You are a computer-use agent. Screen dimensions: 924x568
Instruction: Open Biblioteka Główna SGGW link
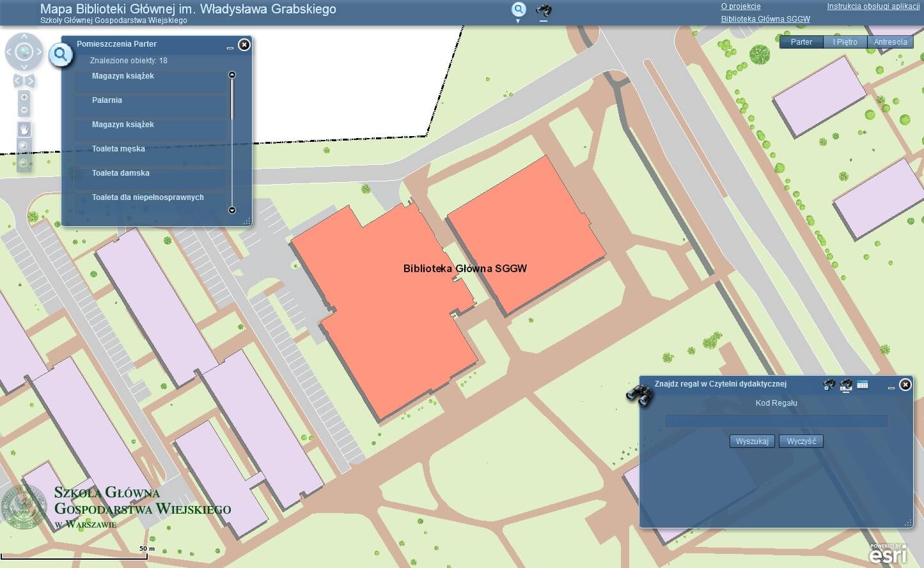765,19
